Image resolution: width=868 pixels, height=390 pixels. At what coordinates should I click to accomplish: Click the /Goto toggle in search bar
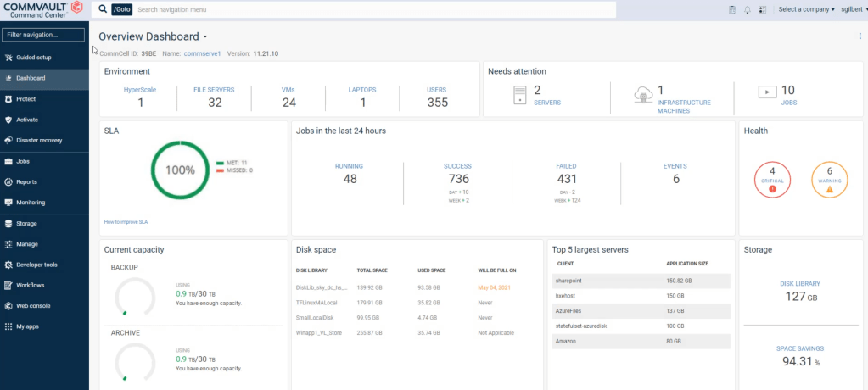(121, 9)
